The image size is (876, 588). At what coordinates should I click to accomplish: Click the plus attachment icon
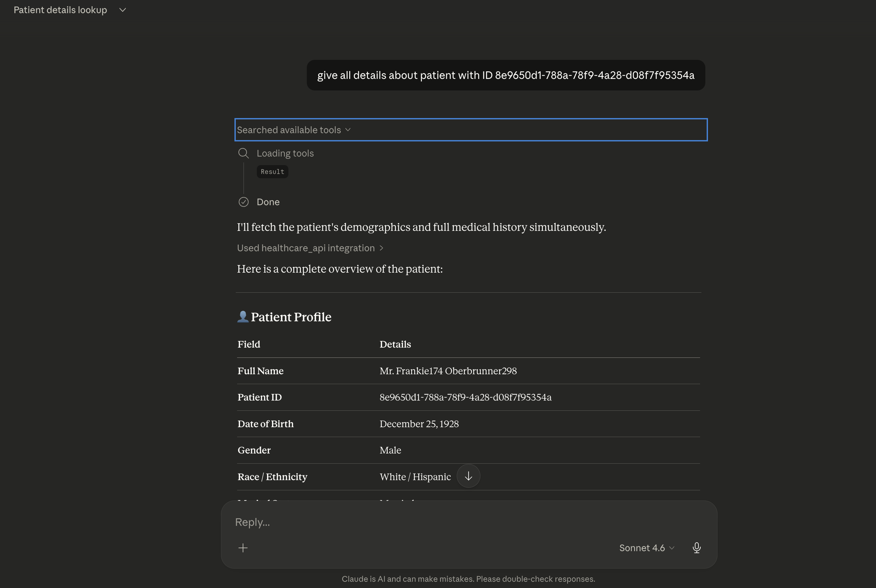click(243, 548)
